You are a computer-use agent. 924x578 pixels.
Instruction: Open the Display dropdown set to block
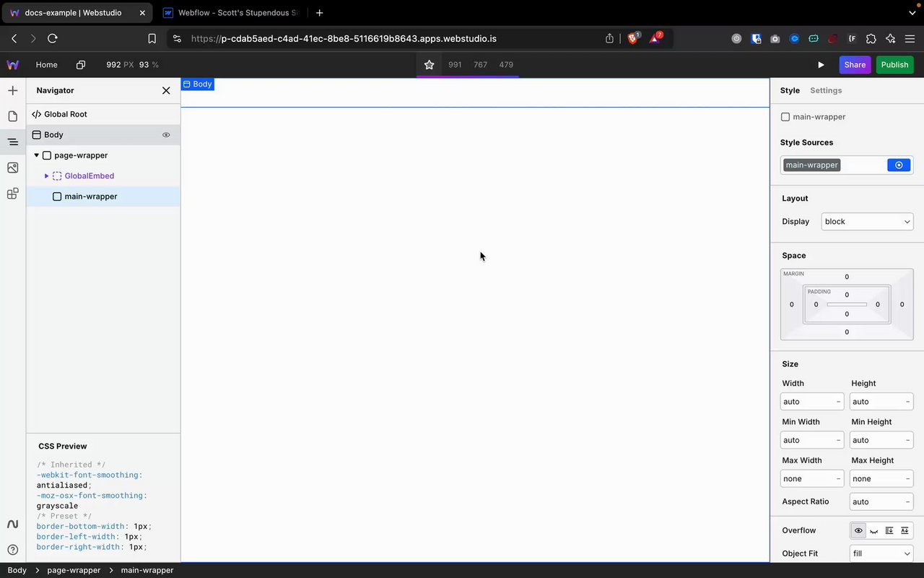click(x=867, y=222)
